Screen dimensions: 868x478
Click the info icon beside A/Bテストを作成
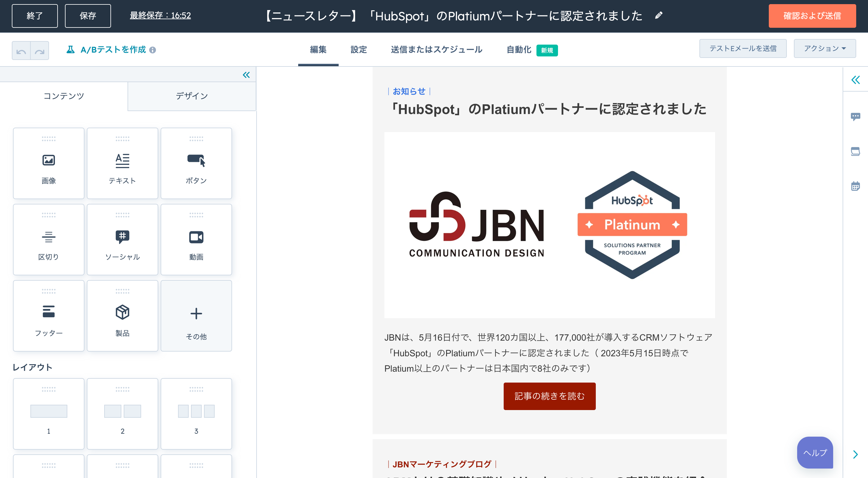(x=153, y=50)
